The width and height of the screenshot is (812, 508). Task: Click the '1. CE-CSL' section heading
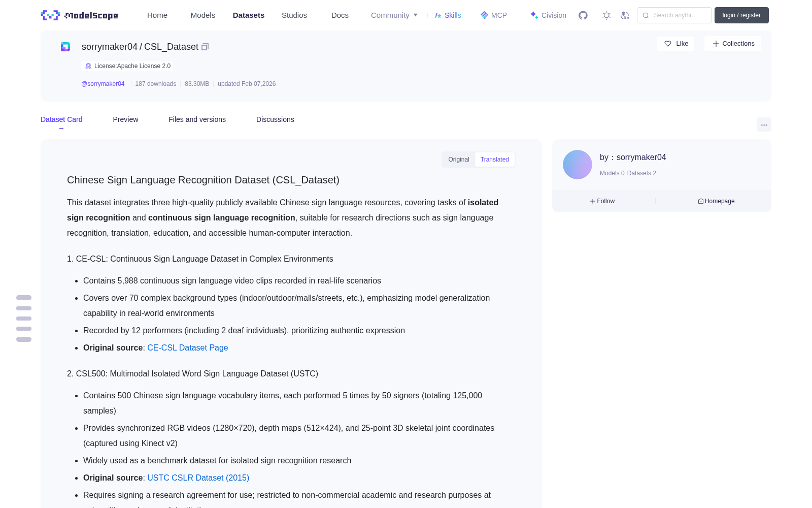(200, 259)
